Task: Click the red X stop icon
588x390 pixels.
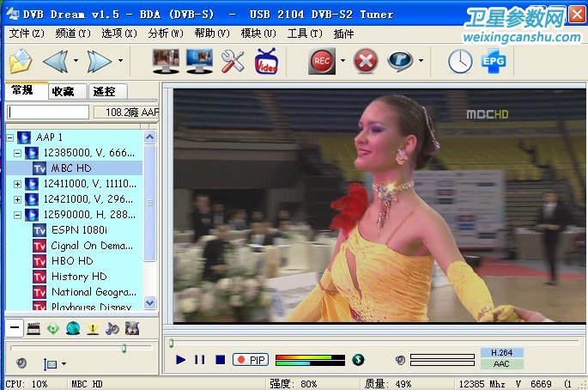Action: click(x=366, y=61)
